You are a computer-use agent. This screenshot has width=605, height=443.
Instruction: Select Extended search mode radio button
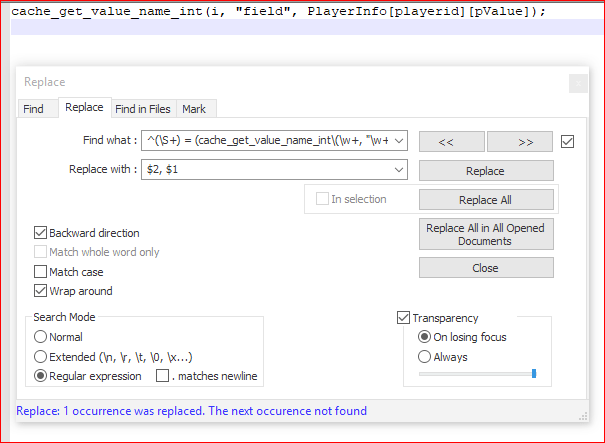[x=41, y=356]
